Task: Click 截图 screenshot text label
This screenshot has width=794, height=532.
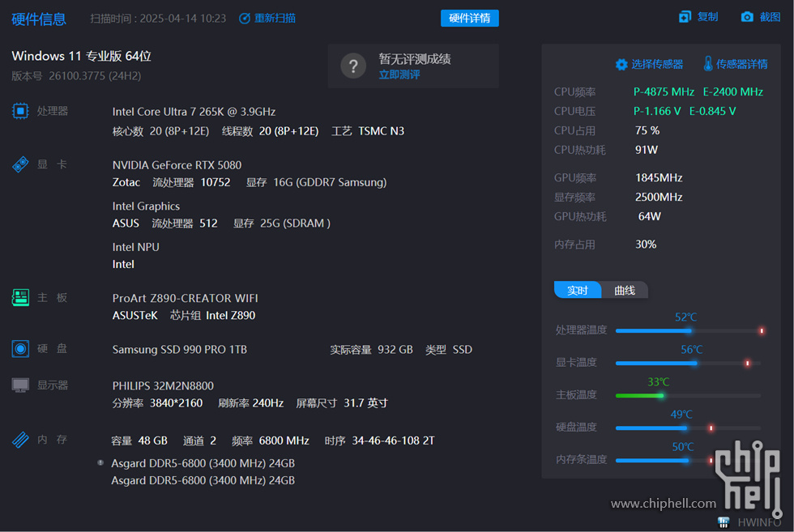Action: (x=770, y=17)
